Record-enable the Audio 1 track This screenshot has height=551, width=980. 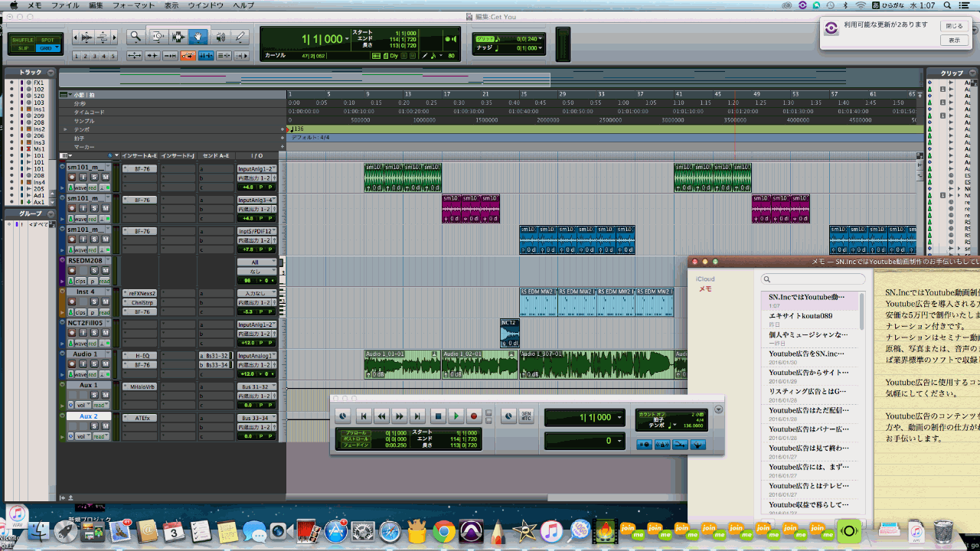(72, 364)
